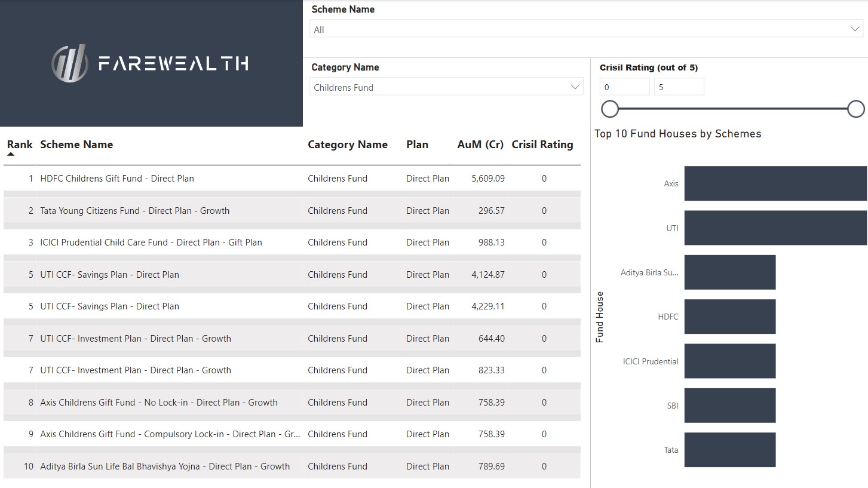This screenshot has width=868, height=488.
Task: Expand the Scheme Name dropdown chevron
Action: coord(855,29)
